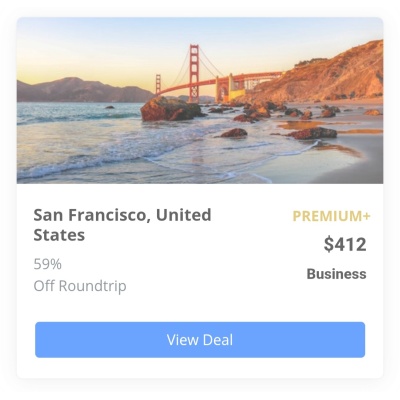Click the Golden Gate Bridge main tower

(194, 73)
